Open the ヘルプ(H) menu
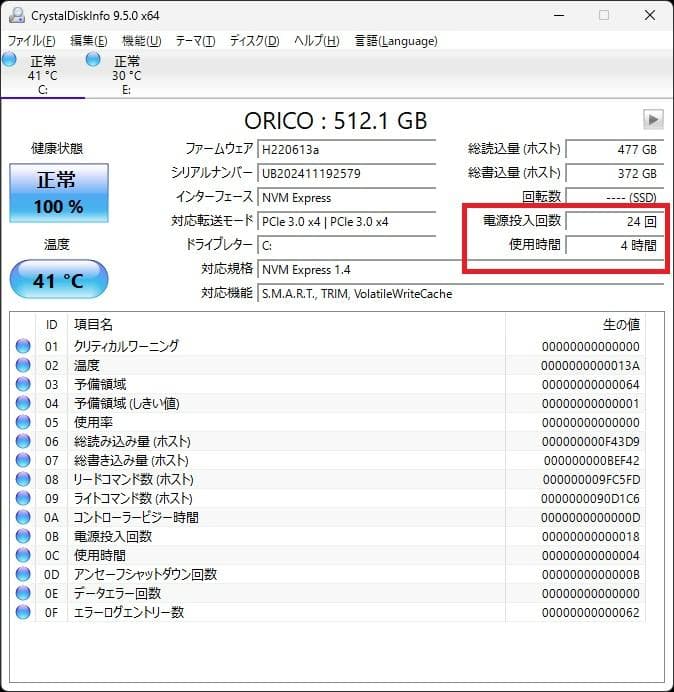Image resolution: width=674 pixels, height=692 pixels. 316,41
